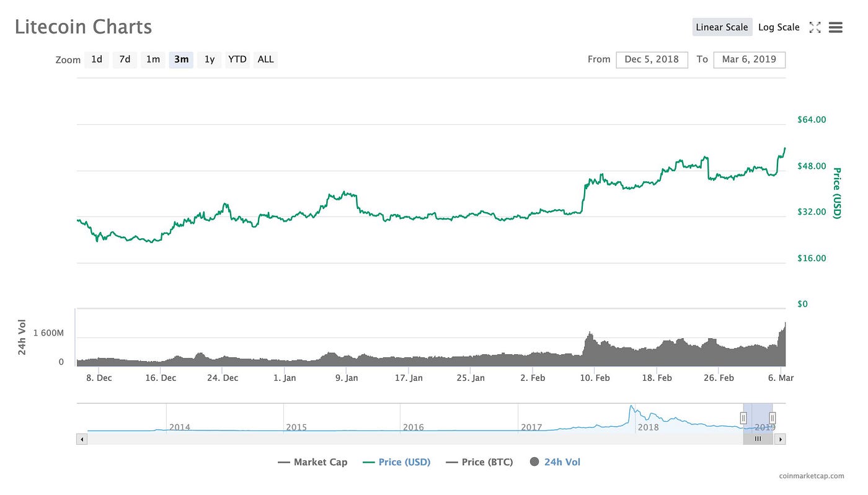Open the hamburger chart context menu

pos(835,27)
